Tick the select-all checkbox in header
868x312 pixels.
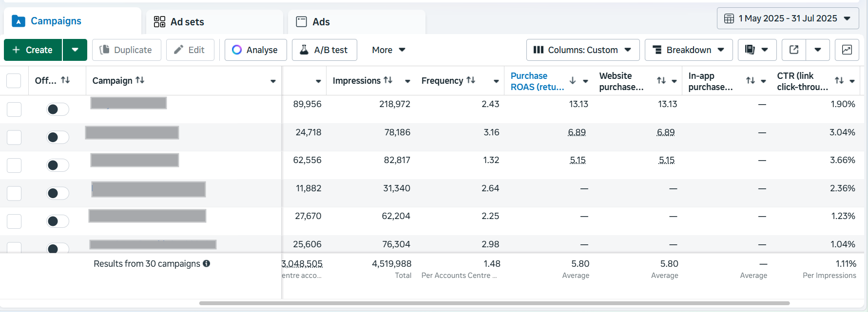14,81
